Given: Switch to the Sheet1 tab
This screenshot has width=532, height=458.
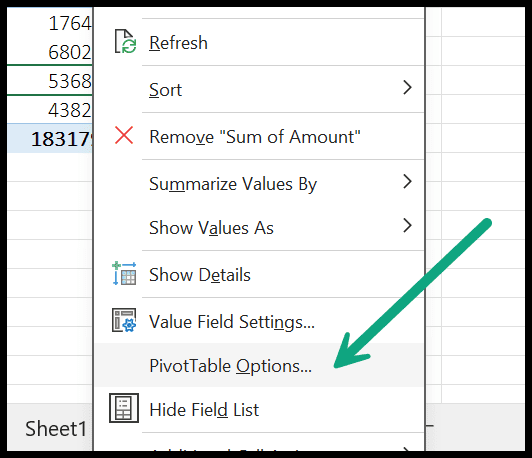Looking at the screenshot, I should (x=56, y=428).
